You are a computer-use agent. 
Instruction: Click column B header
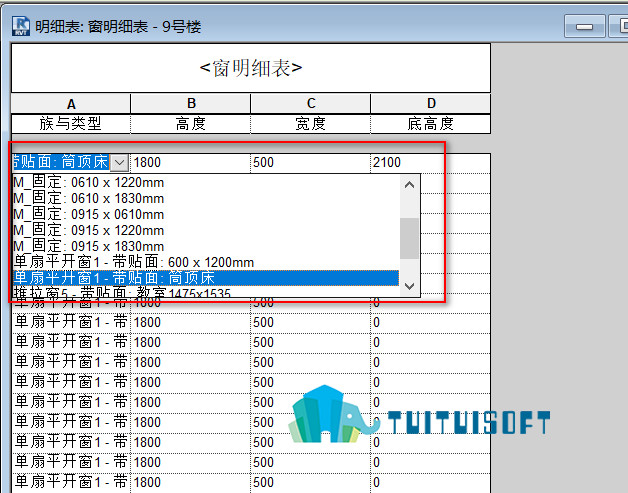191,104
